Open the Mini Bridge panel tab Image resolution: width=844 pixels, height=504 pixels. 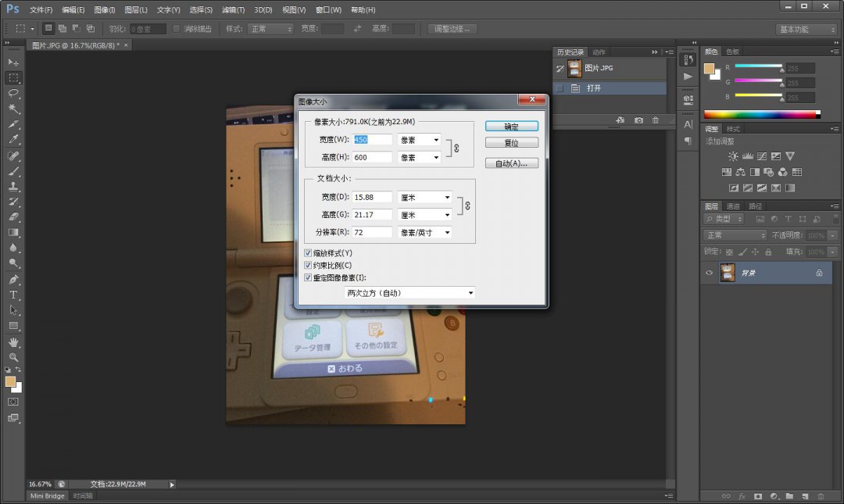(48, 496)
